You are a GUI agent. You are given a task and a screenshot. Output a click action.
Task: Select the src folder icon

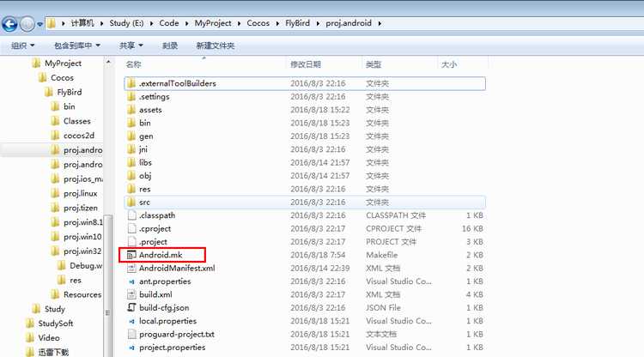(131, 202)
